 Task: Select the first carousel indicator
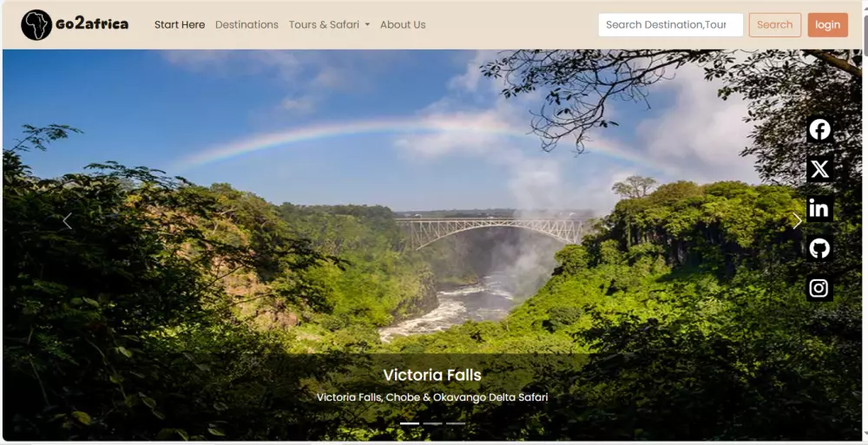coord(410,423)
